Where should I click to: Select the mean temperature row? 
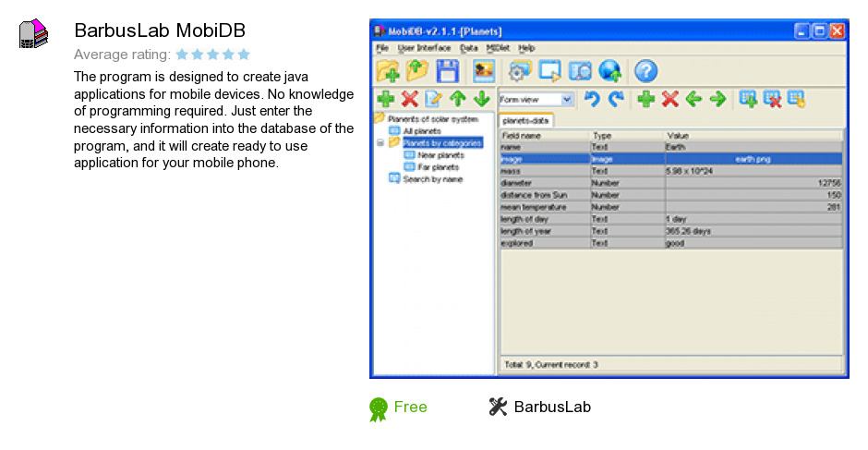pyautogui.click(x=671, y=207)
